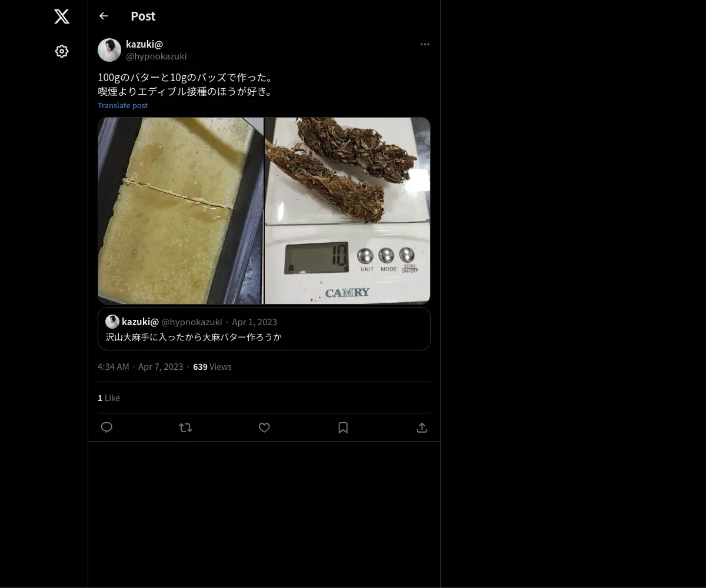Repost using the retweet arrows icon

click(185, 427)
